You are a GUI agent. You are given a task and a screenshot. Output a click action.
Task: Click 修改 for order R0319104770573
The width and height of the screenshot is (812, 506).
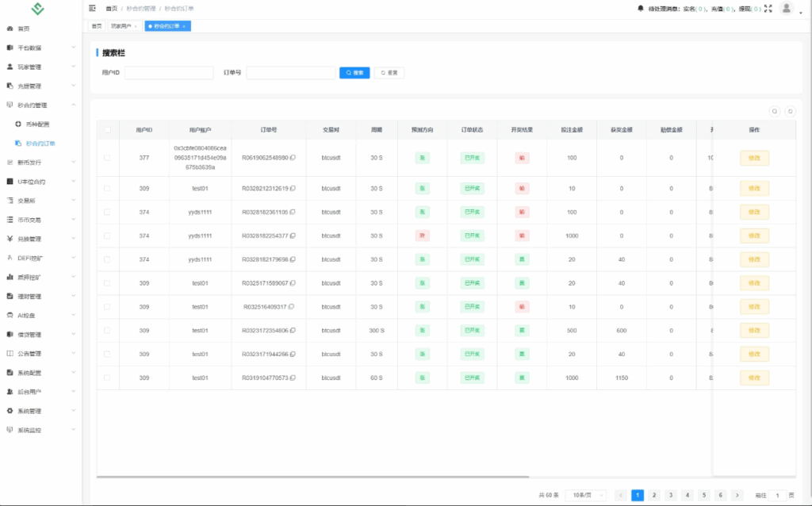[754, 378]
